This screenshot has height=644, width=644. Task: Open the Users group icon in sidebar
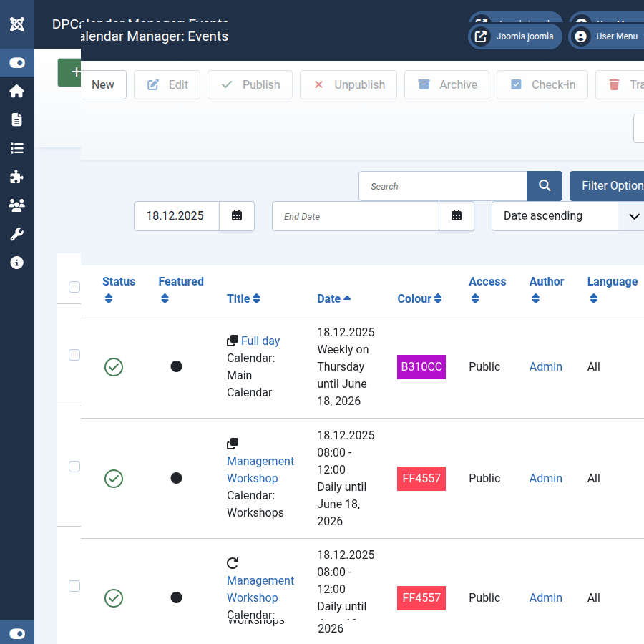[x=17, y=205]
